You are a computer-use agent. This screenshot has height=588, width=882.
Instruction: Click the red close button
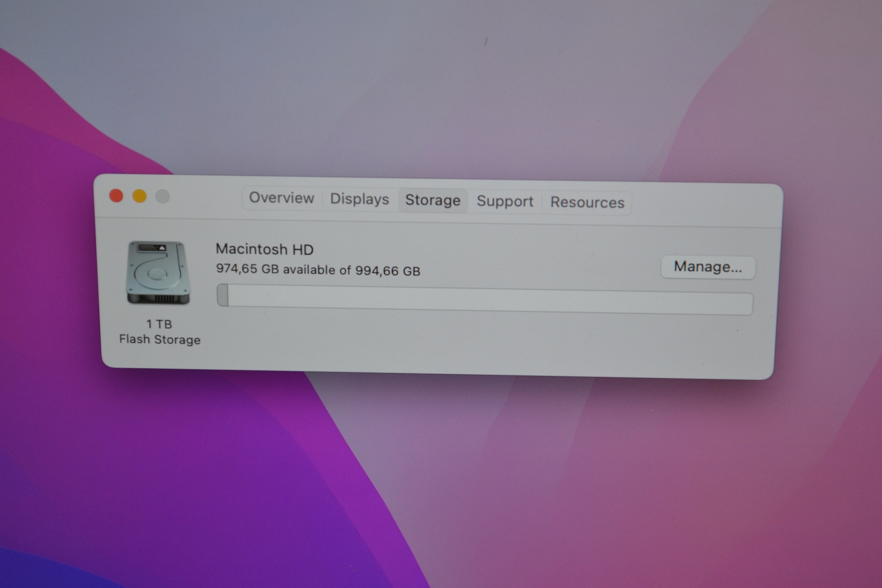pos(116,196)
